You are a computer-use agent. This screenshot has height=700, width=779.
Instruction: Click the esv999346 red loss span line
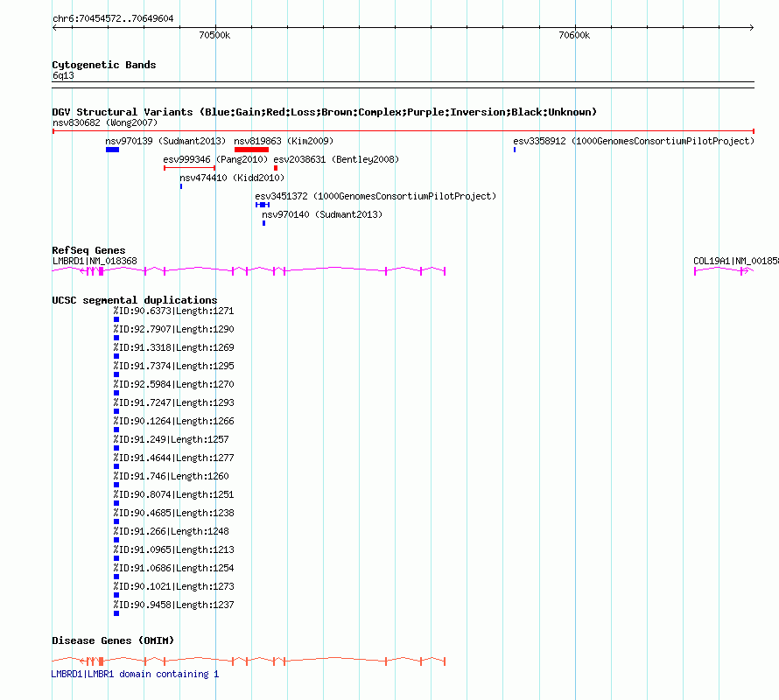pyautogui.click(x=189, y=168)
